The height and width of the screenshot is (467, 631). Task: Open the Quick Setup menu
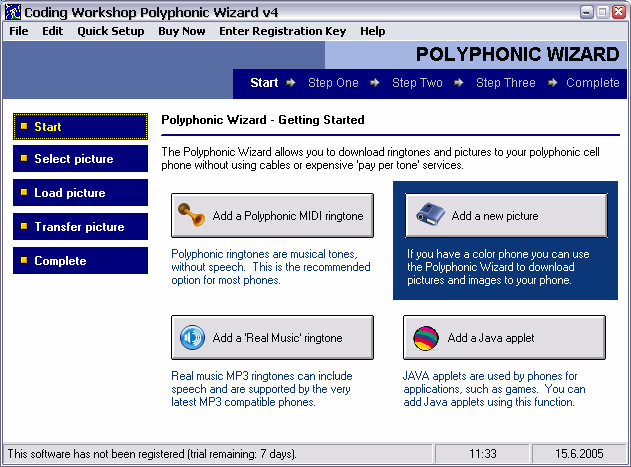pos(111,31)
